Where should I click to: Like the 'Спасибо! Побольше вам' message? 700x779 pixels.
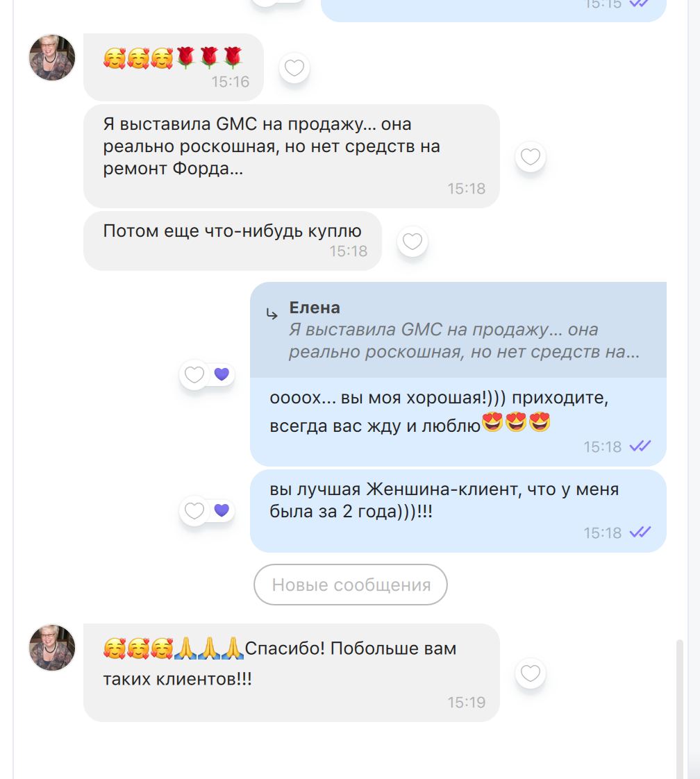click(530, 673)
